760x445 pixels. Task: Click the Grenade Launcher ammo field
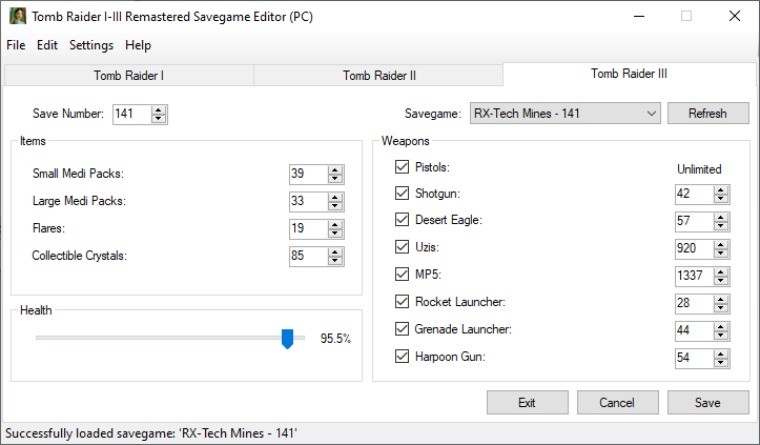click(694, 331)
